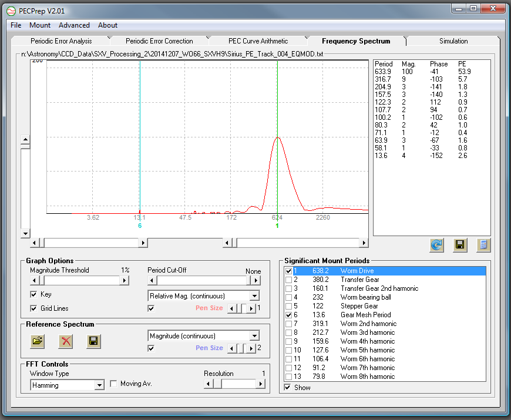Viewport: 511px width, 420px height.
Task: Delete the reference spectrum with red X
Action: 65,341
